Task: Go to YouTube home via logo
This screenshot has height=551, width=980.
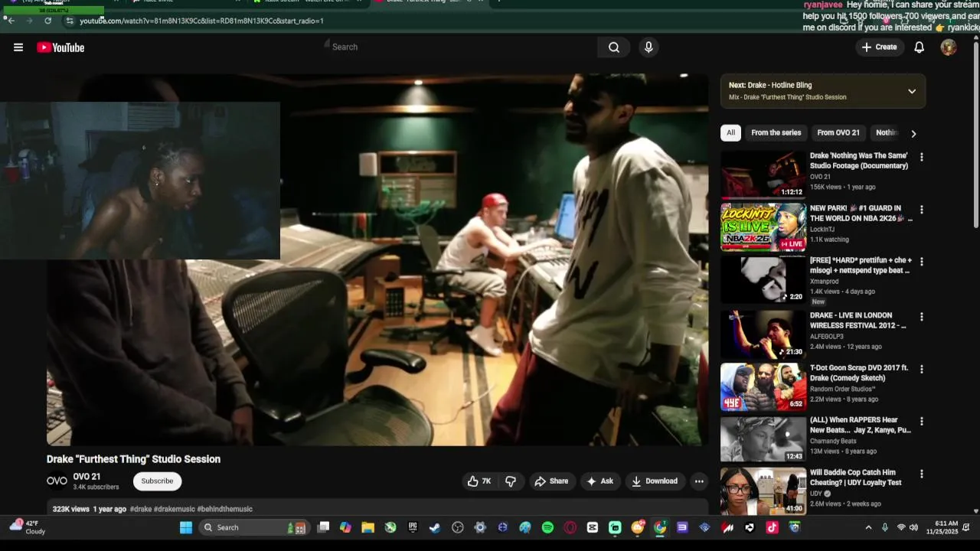Action: pos(60,47)
